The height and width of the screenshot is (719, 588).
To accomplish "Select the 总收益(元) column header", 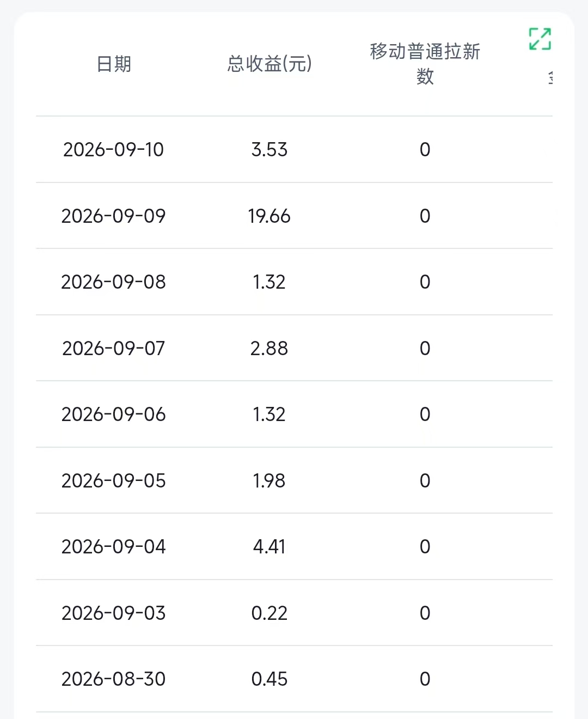I will (269, 64).
